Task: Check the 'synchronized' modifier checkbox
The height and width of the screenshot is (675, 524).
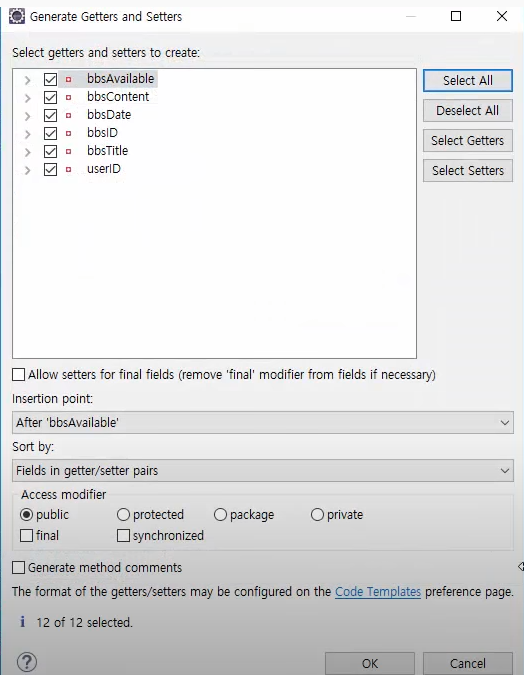Action: point(124,536)
